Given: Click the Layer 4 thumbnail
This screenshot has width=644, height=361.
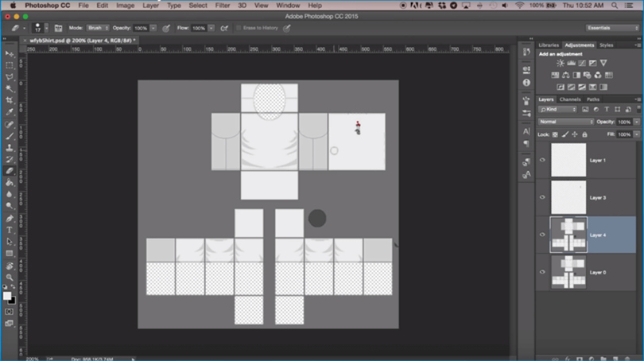Looking at the screenshot, I should click(x=568, y=235).
